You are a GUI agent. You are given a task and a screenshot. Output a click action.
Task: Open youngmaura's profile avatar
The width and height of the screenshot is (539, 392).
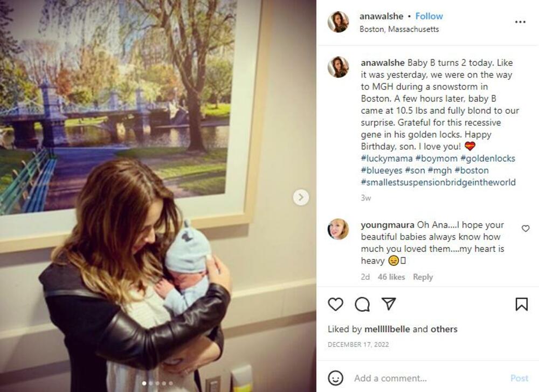coord(338,229)
